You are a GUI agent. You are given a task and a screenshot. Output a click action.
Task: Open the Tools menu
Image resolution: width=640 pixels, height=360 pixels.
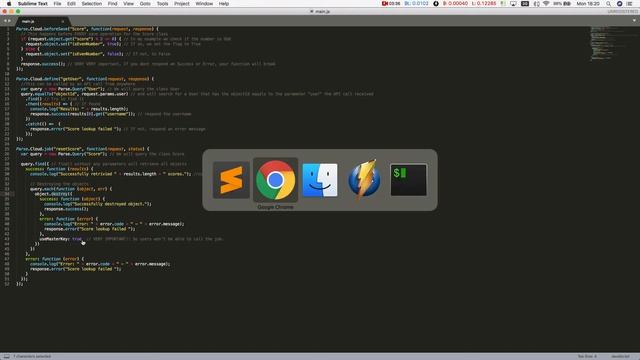(162, 4)
